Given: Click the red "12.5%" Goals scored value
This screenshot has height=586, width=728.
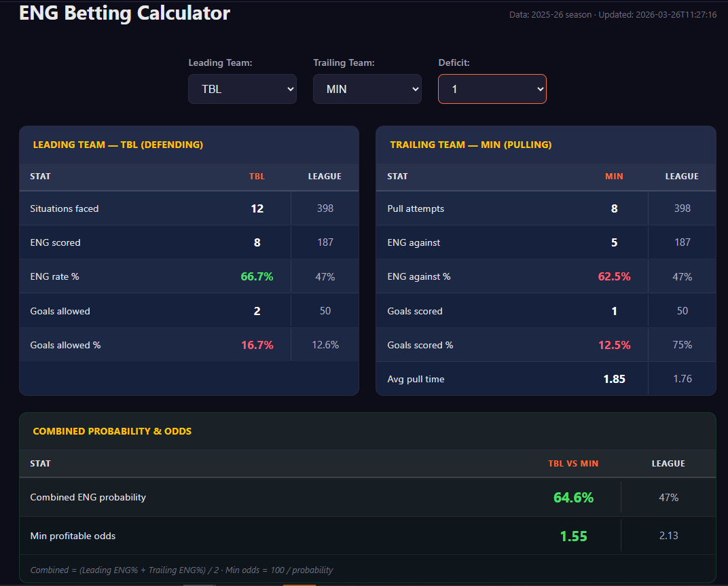Looking at the screenshot, I should [x=614, y=346].
